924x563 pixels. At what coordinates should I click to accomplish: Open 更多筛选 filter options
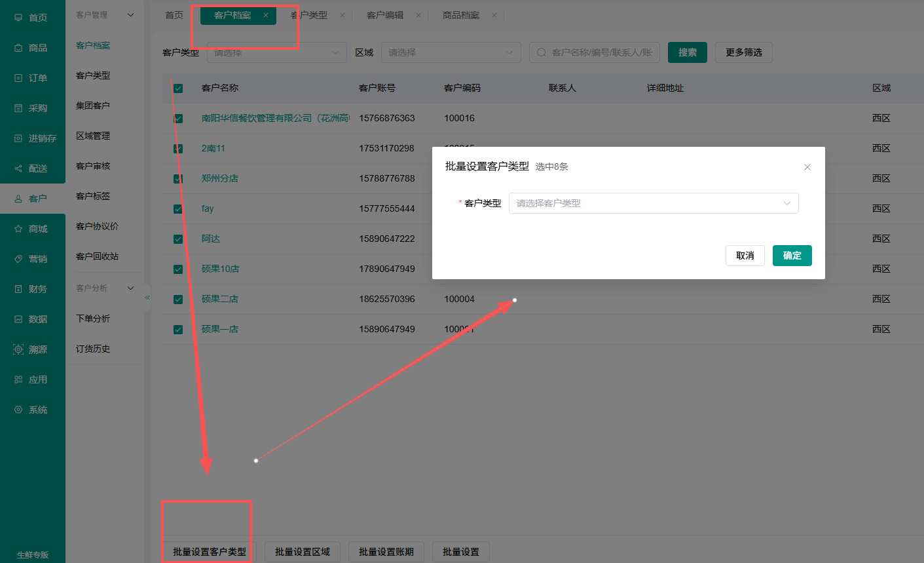(x=744, y=52)
